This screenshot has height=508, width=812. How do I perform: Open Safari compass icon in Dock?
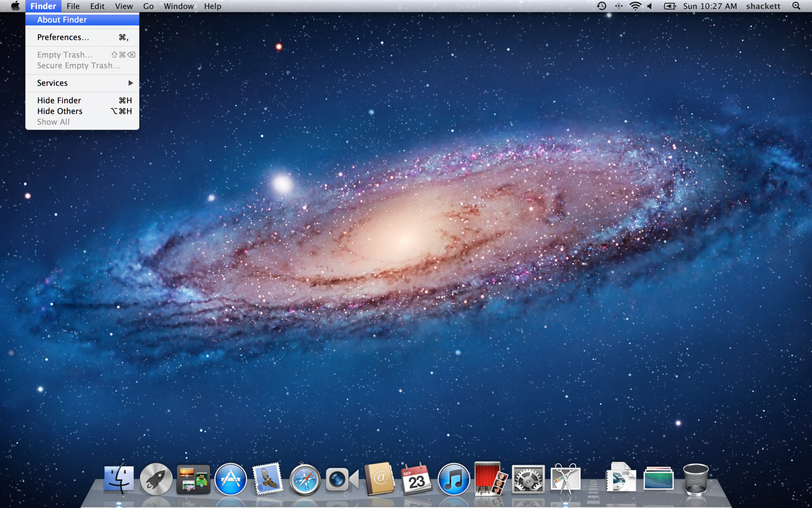point(304,480)
